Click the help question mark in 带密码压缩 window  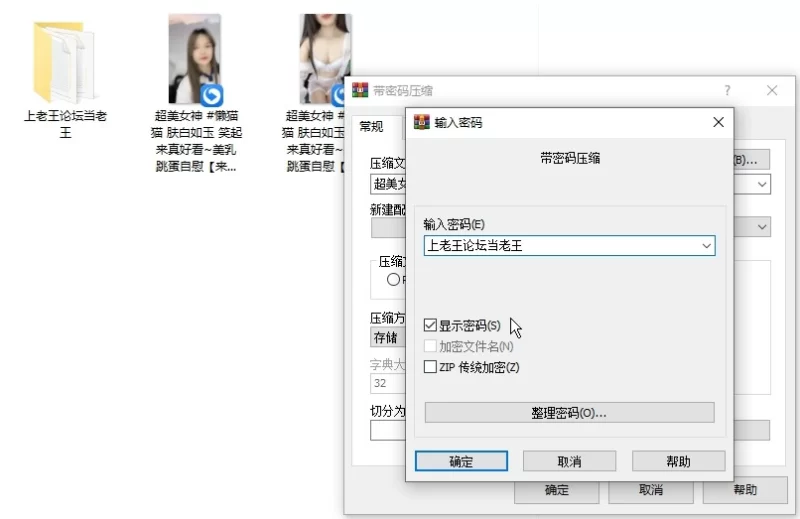[x=727, y=90]
